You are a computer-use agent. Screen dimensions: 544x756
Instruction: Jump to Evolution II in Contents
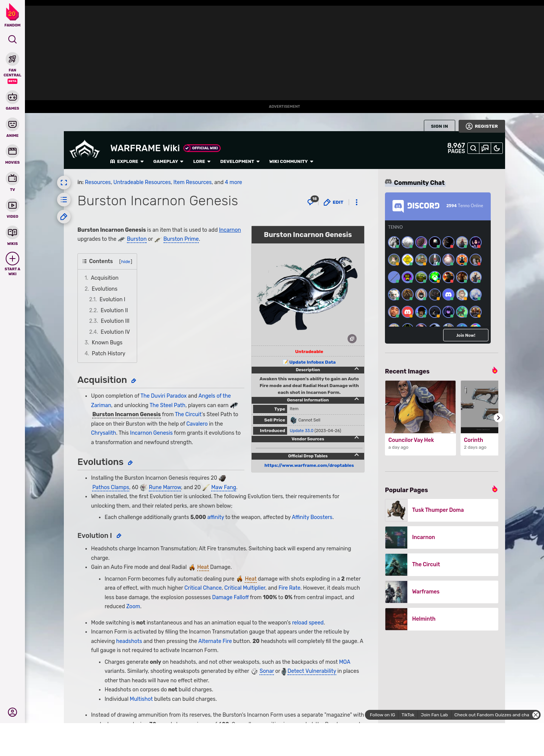tap(114, 310)
